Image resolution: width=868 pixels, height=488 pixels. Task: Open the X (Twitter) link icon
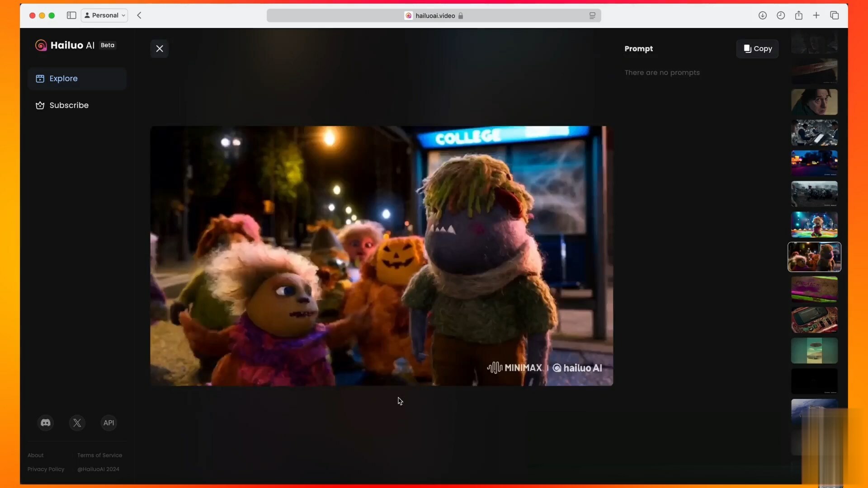pos(77,423)
